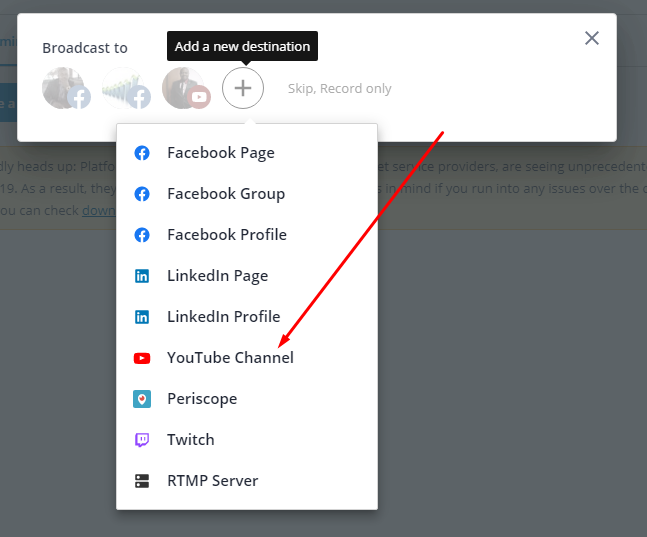Close the Broadcast to dialog

[x=592, y=38]
